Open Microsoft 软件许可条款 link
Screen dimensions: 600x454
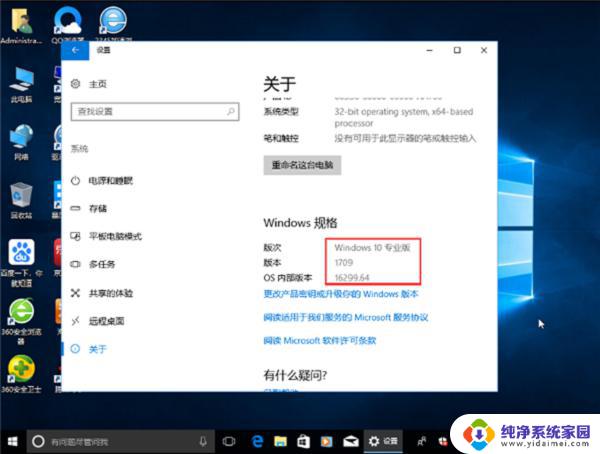[x=319, y=340]
